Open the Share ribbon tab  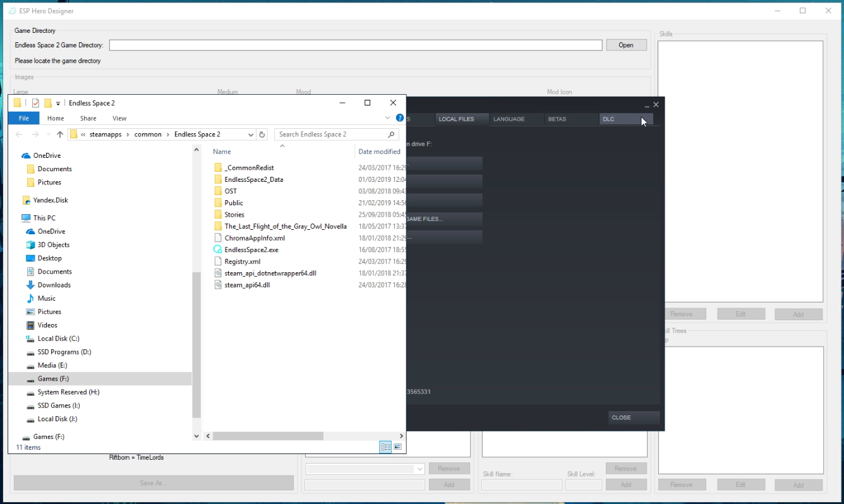(88, 118)
